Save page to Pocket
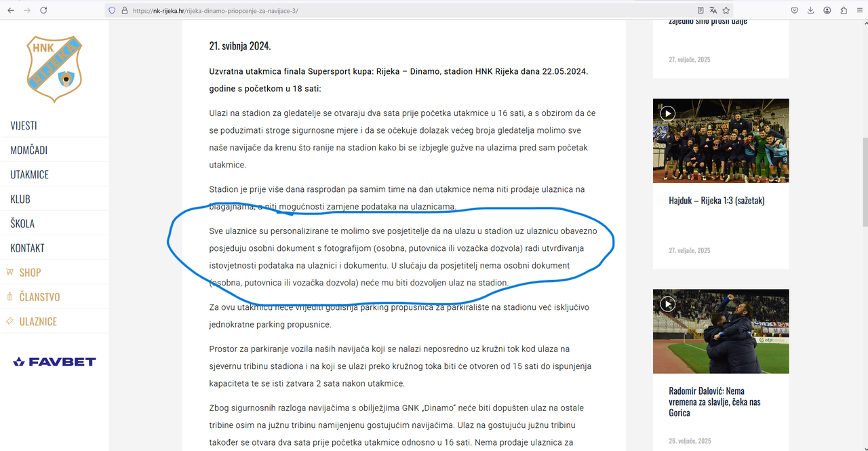868x451 pixels. coord(794,10)
